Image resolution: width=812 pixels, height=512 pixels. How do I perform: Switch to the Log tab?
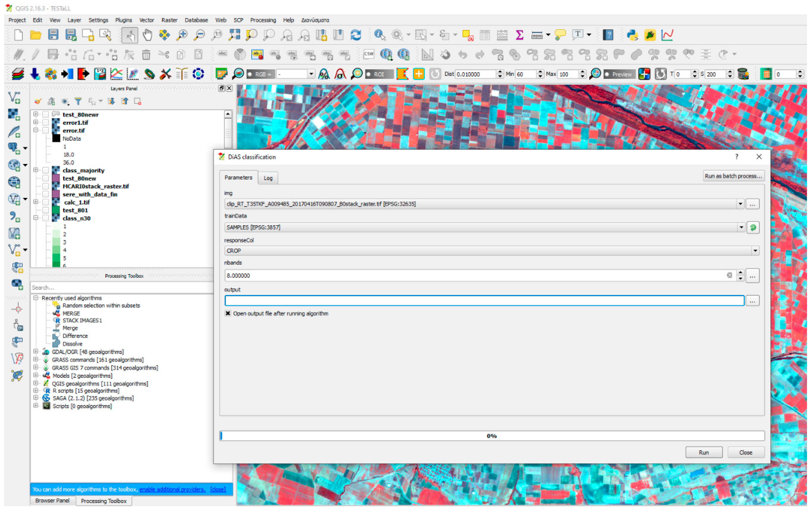pyautogui.click(x=268, y=178)
